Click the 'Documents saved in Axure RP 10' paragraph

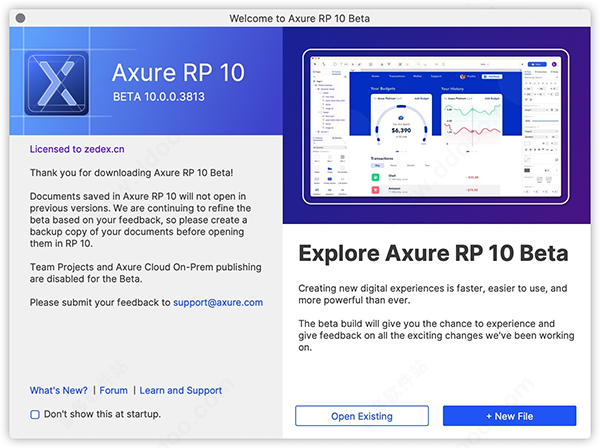tap(140, 220)
